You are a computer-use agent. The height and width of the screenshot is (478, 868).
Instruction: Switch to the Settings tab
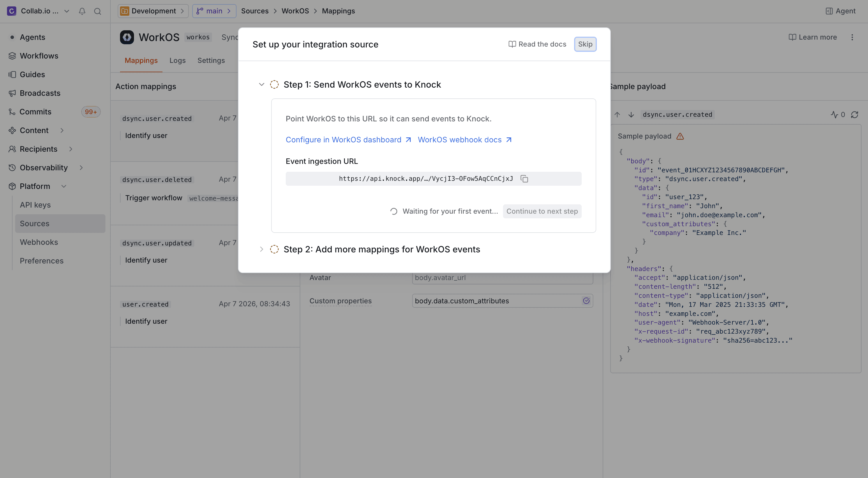tap(211, 61)
